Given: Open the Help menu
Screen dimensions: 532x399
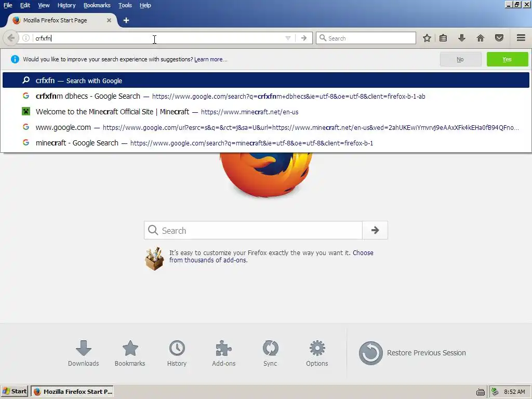Looking at the screenshot, I should click(x=145, y=5).
